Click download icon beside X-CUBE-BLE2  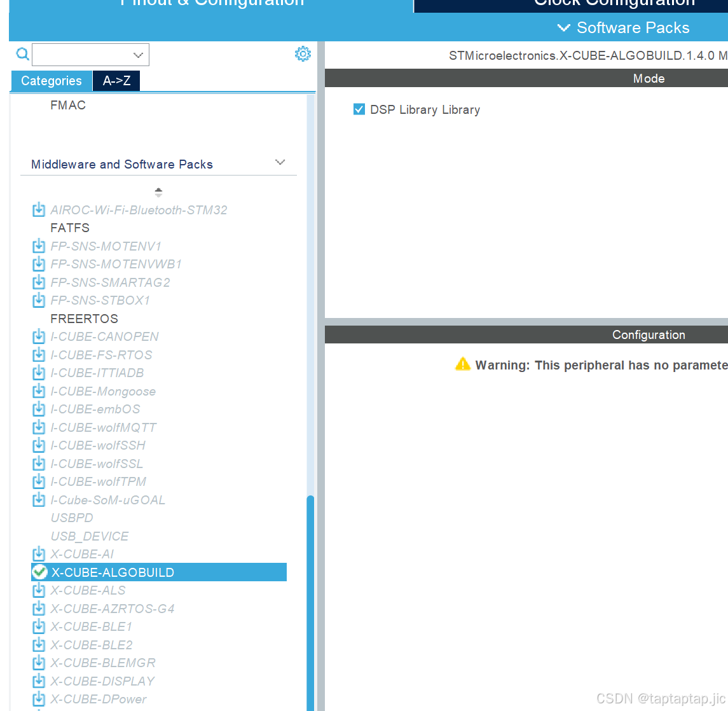pyautogui.click(x=39, y=645)
